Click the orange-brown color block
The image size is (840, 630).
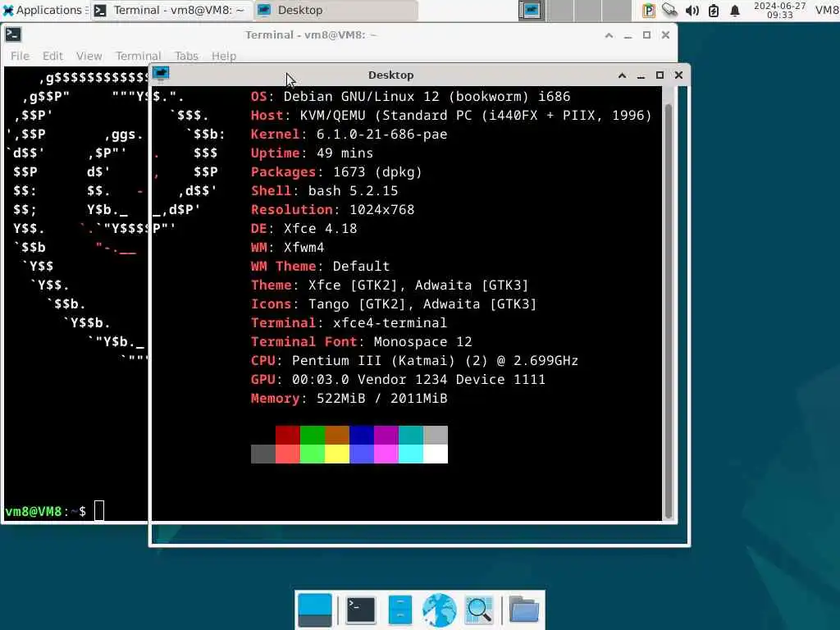(337, 435)
